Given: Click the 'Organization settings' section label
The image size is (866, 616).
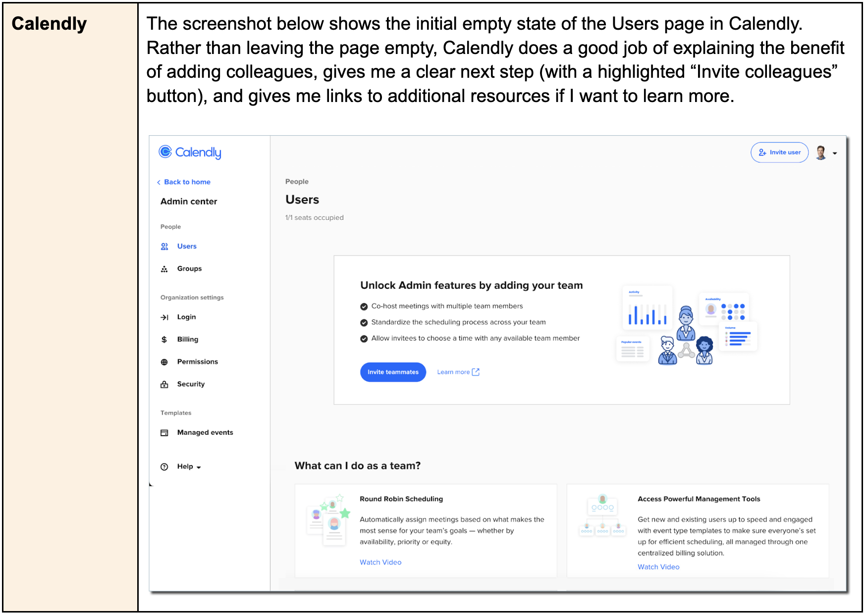Looking at the screenshot, I should [192, 298].
